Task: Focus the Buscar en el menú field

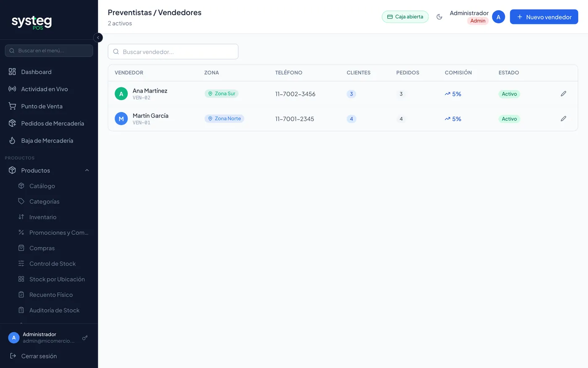Action: [49, 50]
